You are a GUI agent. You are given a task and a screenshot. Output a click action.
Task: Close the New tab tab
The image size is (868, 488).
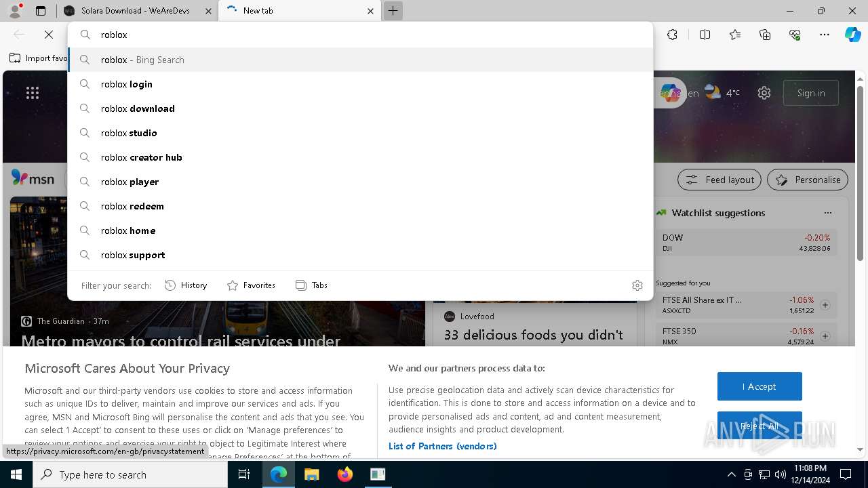point(370,11)
